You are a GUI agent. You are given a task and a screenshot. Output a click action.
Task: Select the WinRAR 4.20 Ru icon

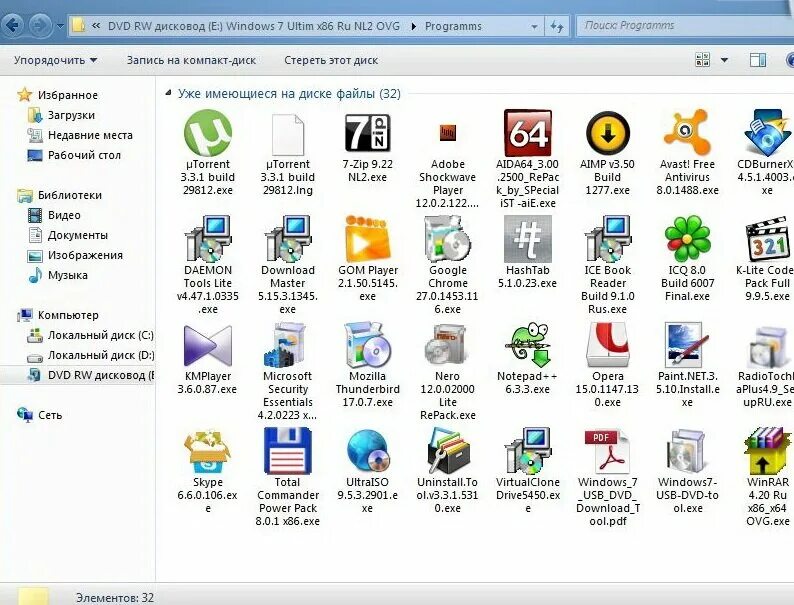(768, 451)
